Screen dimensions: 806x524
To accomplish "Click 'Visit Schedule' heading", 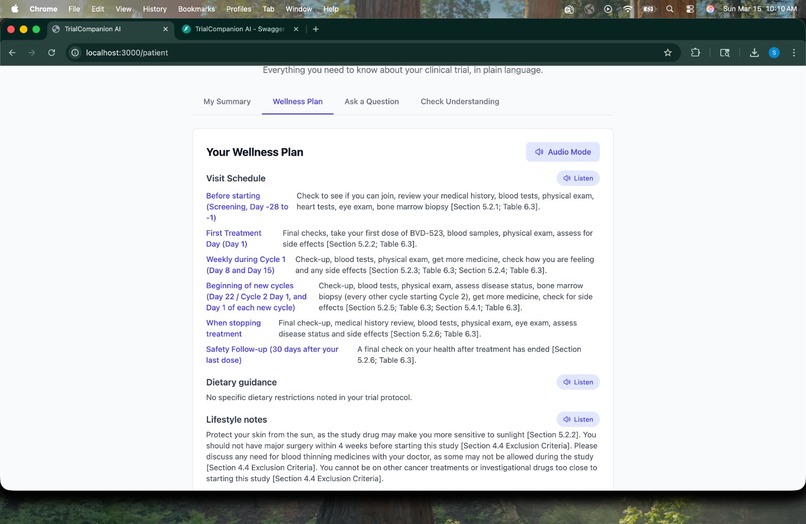I will tap(235, 178).
